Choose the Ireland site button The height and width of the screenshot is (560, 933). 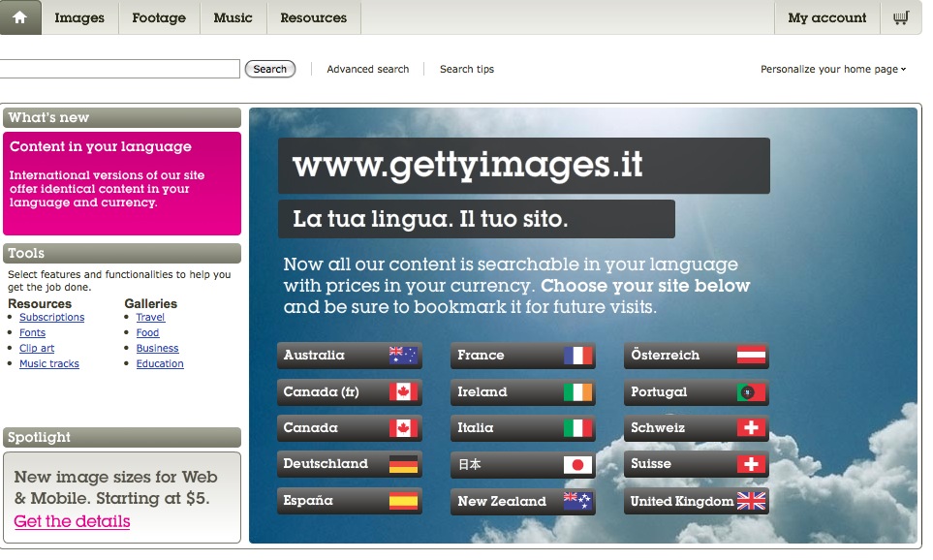coord(522,392)
